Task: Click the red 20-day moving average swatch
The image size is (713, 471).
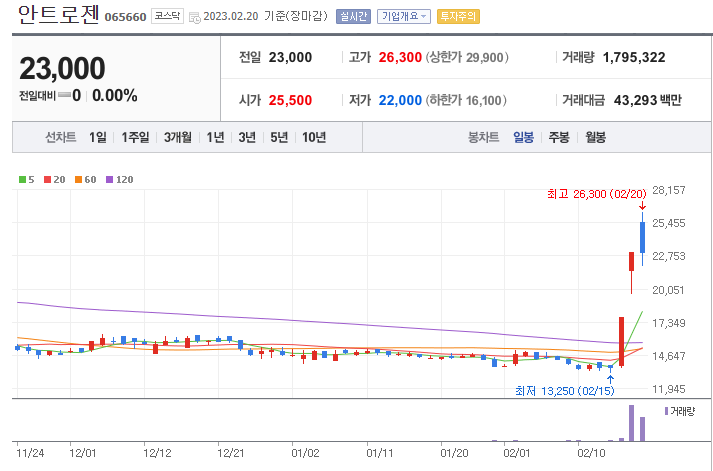Action: click(47, 180)
